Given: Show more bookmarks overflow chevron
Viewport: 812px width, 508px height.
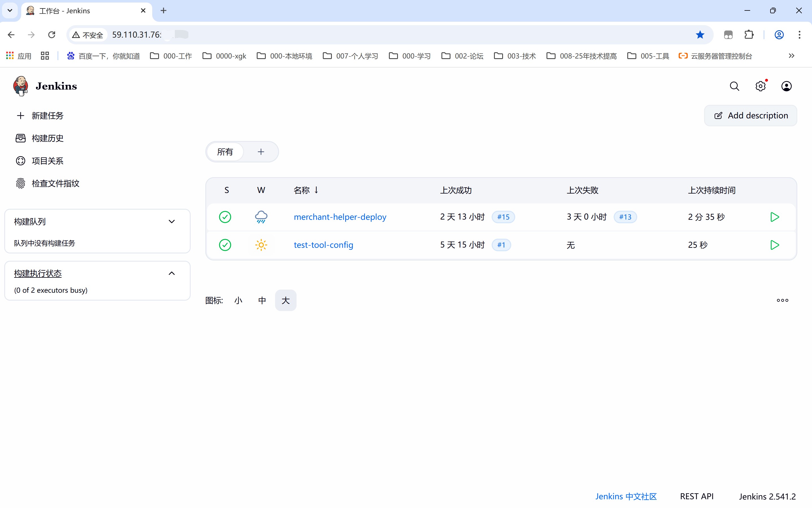Looking at the screenshot, I should click(x=791, y=56).
